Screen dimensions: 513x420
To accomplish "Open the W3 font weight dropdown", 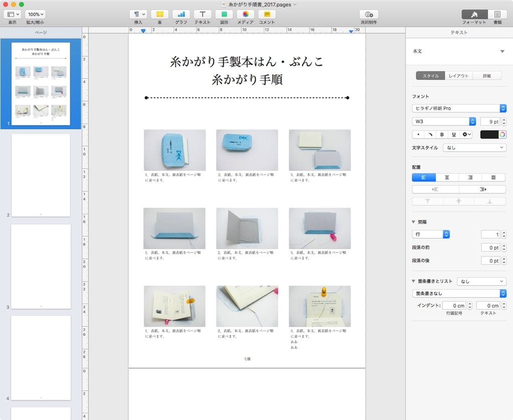I will pos(444,121).
